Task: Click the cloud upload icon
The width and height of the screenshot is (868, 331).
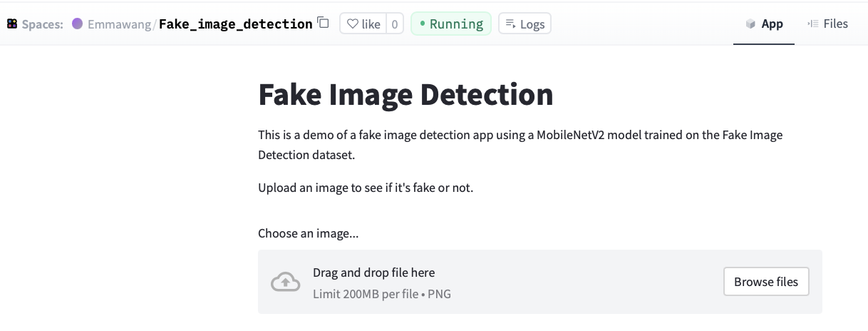Action: coord(285,282)
